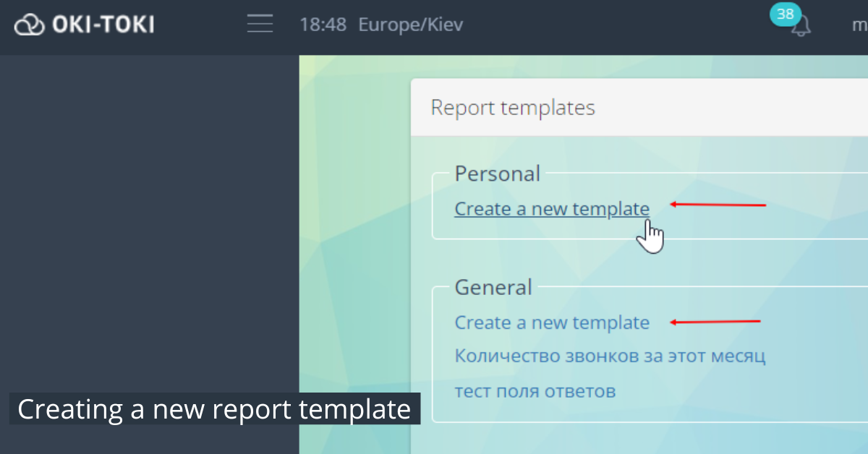
Task: Click the 18:48 clock display
Action: pos(323,24)
